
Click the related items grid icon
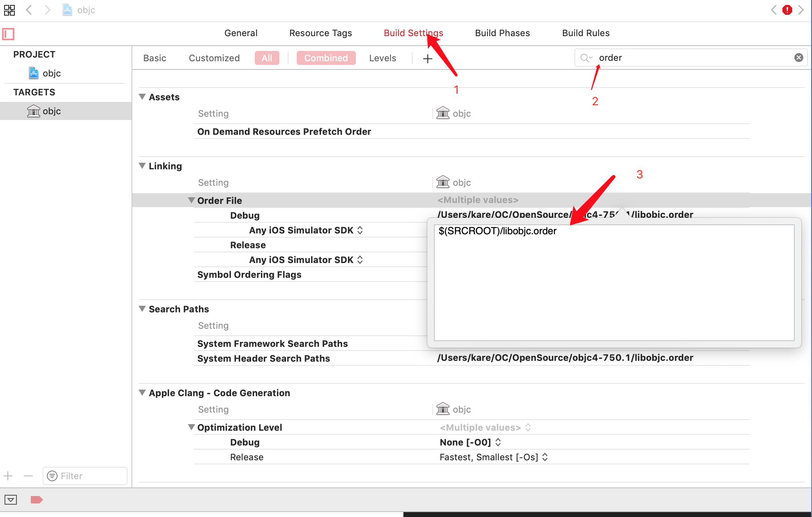[9, 10]
